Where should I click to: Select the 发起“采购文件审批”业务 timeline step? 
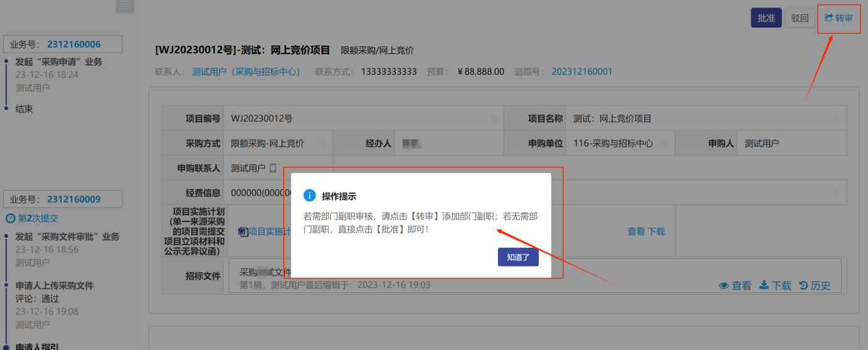point(67,237)
